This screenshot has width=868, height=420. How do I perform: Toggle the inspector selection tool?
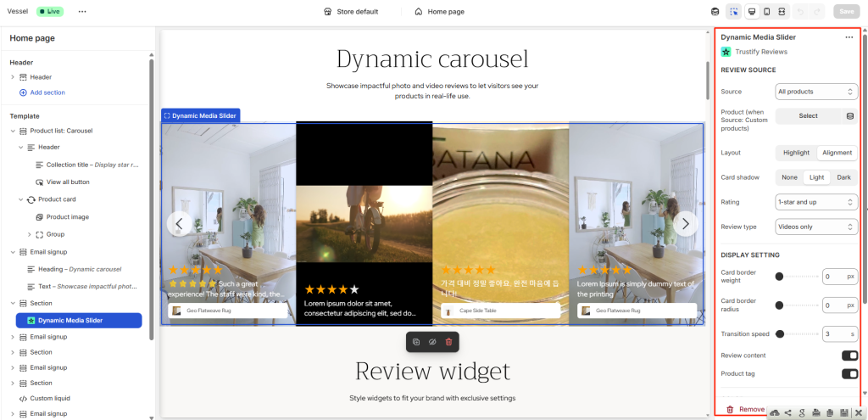click(x=733, y=12)
